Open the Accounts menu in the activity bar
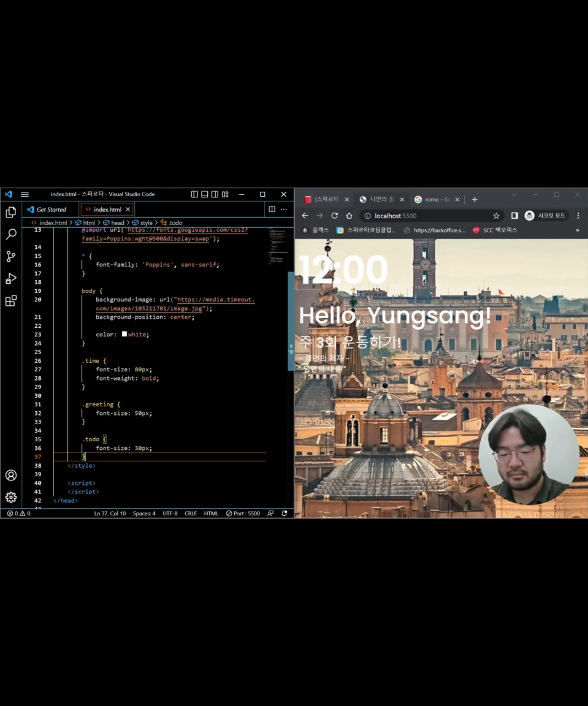 coord(11,475)
